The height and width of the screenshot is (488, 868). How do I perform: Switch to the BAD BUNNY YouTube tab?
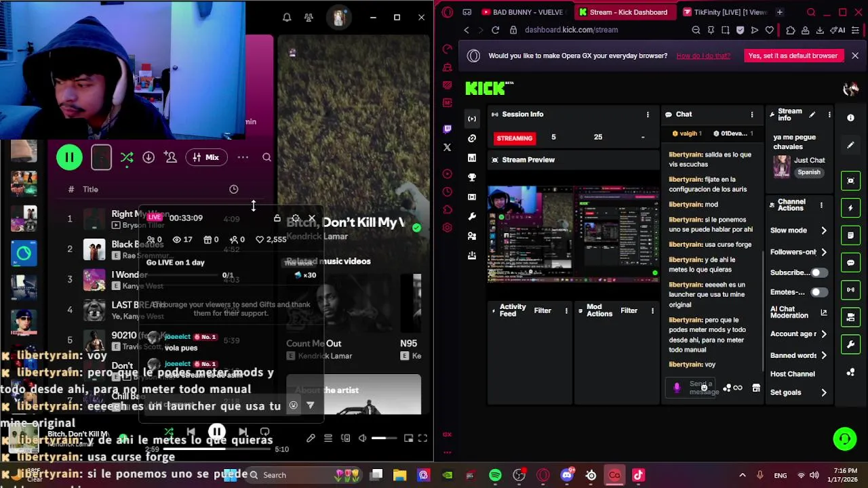(x=522, y=12)
